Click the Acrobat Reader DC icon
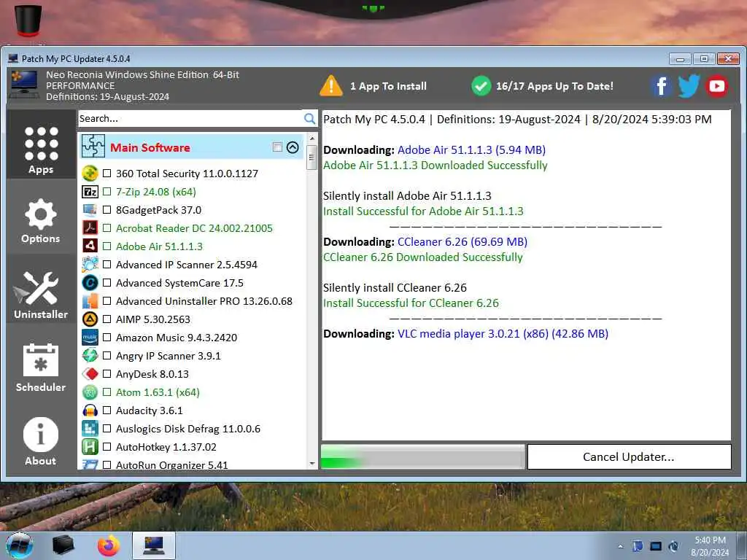 coord(90,228)
